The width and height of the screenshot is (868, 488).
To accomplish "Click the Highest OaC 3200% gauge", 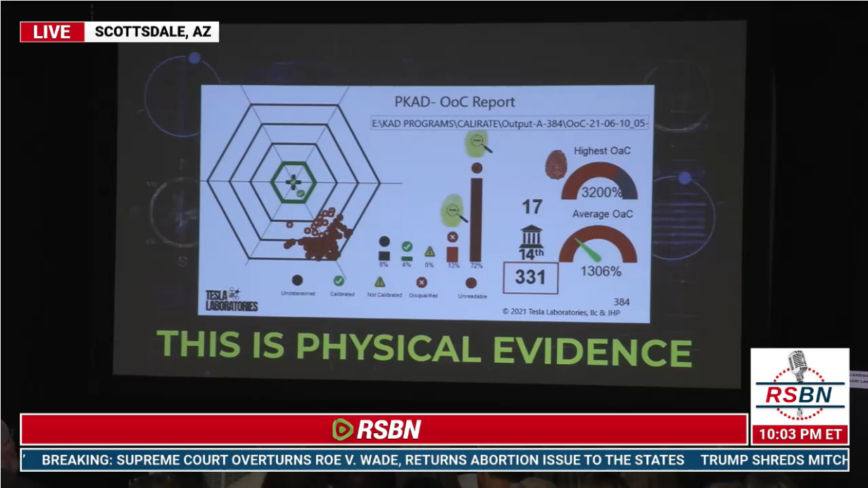I will [600, 182].
